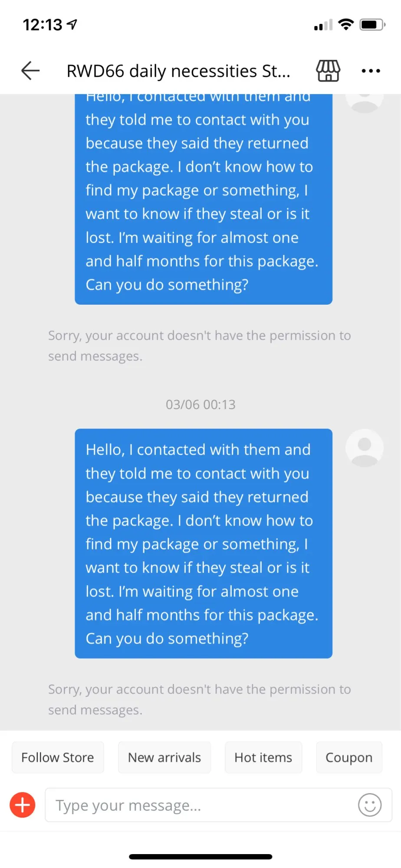The image size is (401, 868).
Task: Click the Follow Store button
Action: [58, 757]
